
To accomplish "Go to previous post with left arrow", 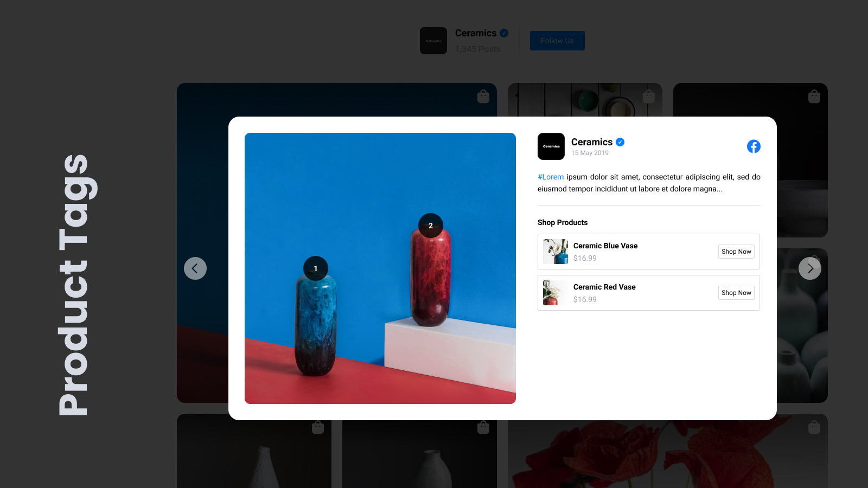I will (195, 268).
